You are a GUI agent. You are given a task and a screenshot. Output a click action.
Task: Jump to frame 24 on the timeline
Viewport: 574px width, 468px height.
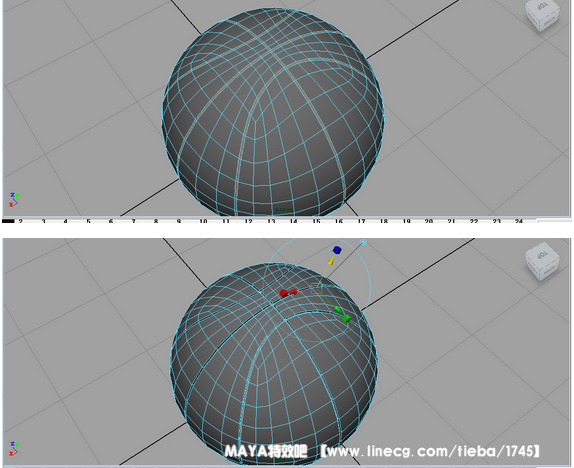coord(519,221)
